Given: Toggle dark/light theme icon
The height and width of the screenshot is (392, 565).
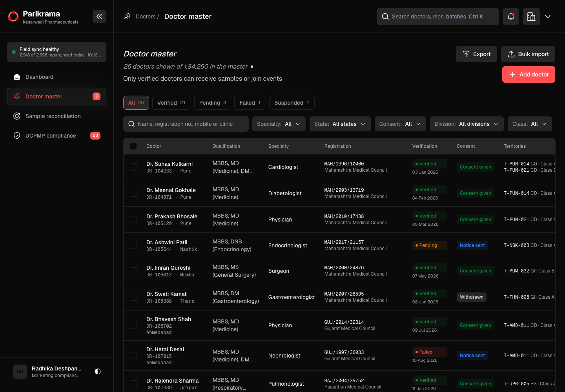Looking at the screenshot, I should (x=98, y=371).
